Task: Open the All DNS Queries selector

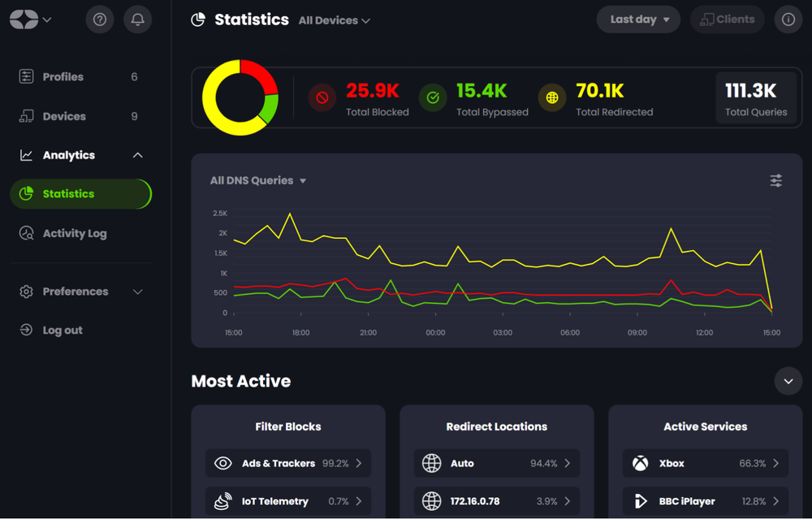Action: (258, 180)
